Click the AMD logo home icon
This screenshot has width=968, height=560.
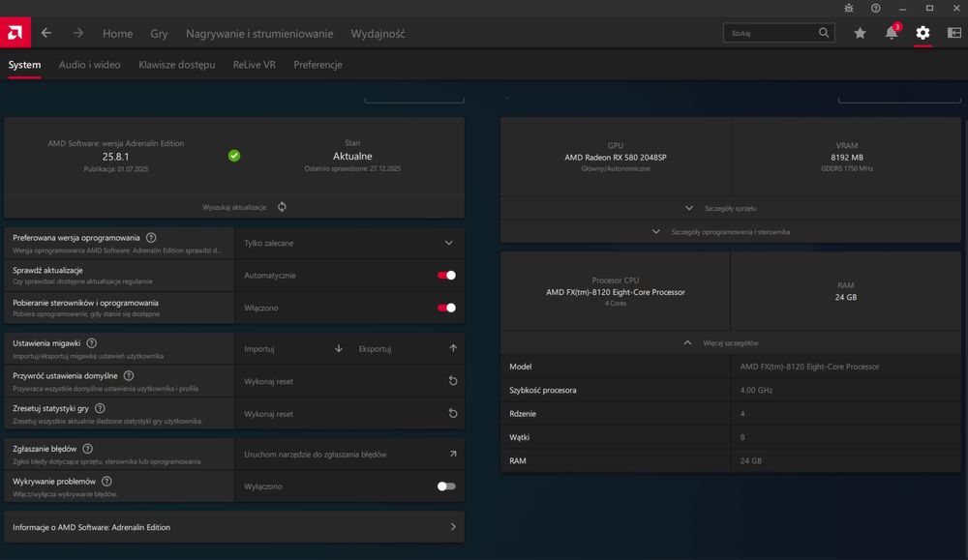point(15,33)
